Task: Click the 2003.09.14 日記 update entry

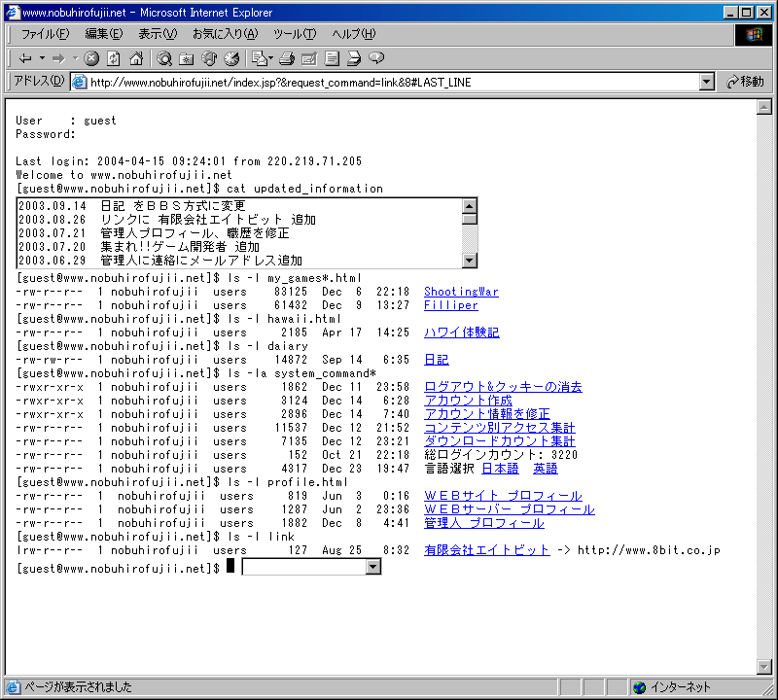Action: click(x=132, y=206)
